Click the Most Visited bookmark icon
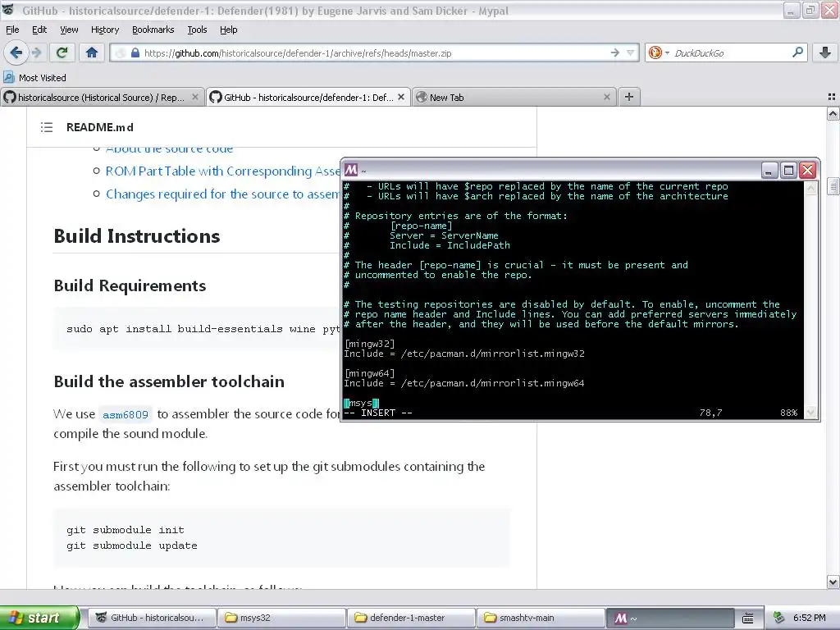The image size is (840, 630). (x=8, y=78)
